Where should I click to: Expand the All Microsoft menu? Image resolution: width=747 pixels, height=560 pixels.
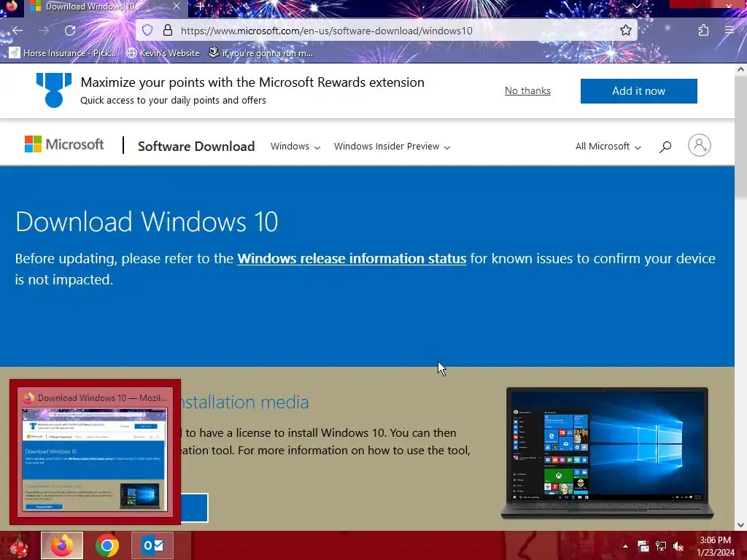pyautogui.click(x=608, y=146)
